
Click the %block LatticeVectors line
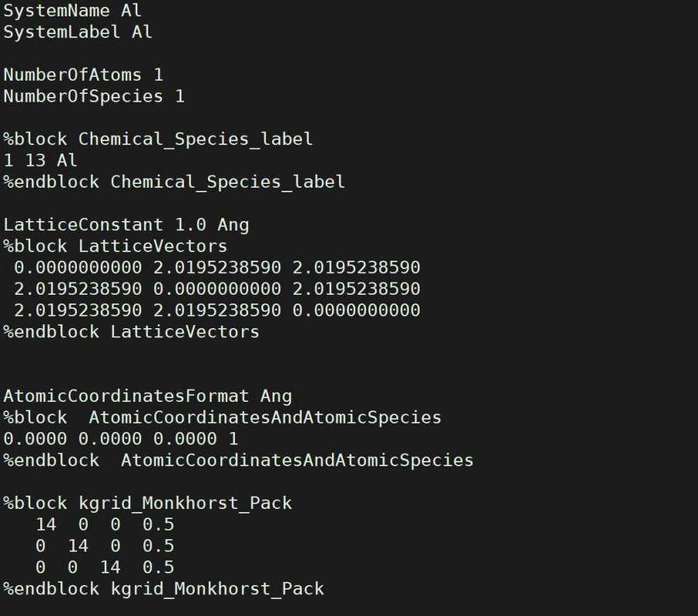116,247
